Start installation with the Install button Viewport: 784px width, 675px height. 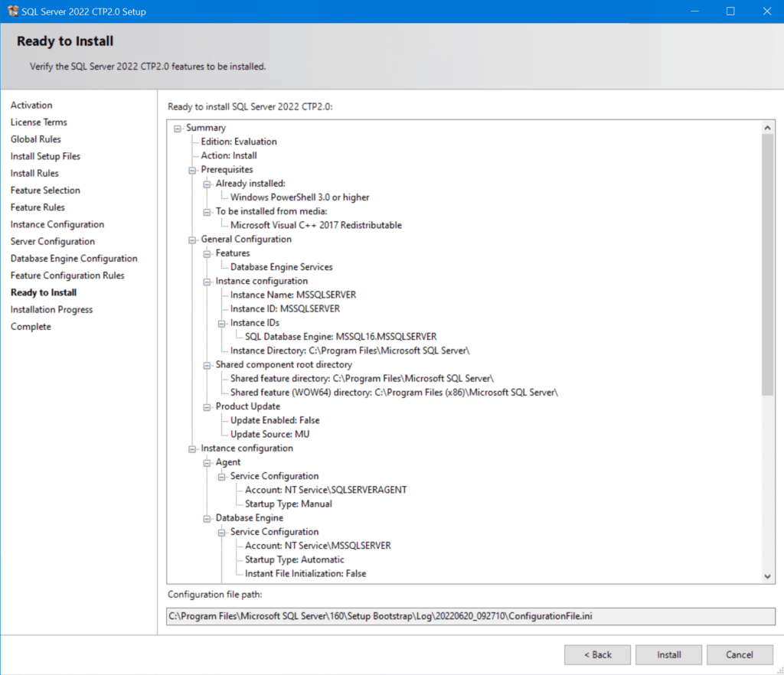pyautogui.click(x=668, y=654)
